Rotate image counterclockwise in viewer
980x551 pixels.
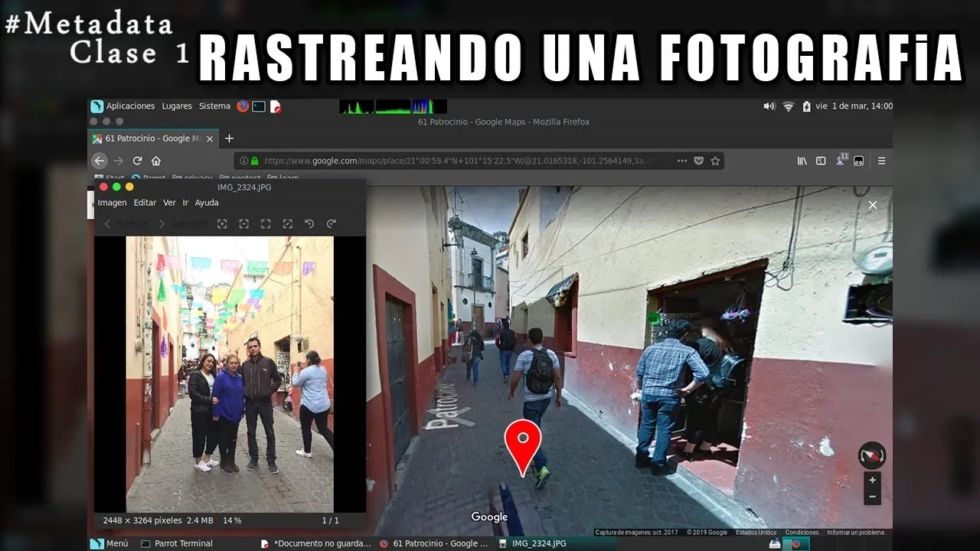309,223
